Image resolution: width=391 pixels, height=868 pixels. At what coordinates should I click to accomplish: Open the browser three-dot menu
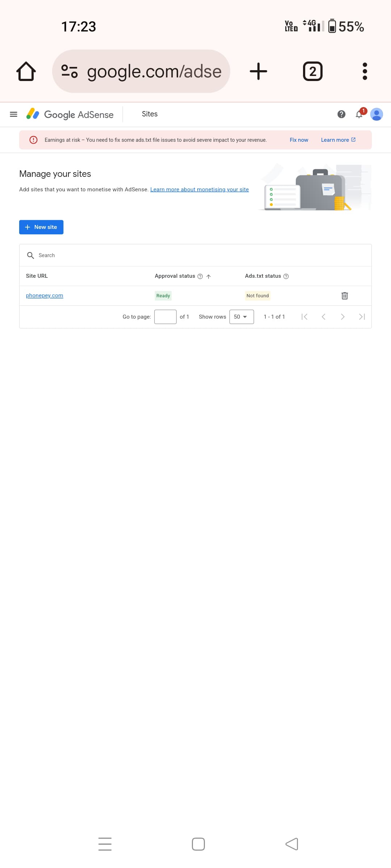coord(365,71)
